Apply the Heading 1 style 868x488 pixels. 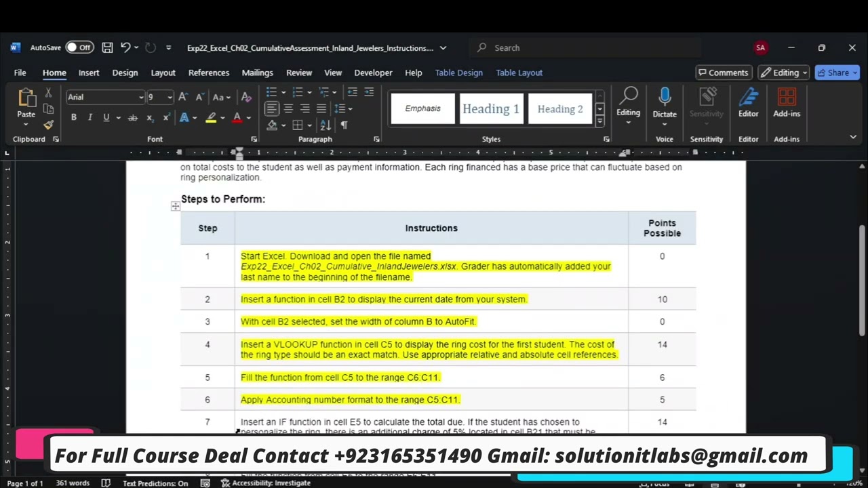[x=491, y=108]
